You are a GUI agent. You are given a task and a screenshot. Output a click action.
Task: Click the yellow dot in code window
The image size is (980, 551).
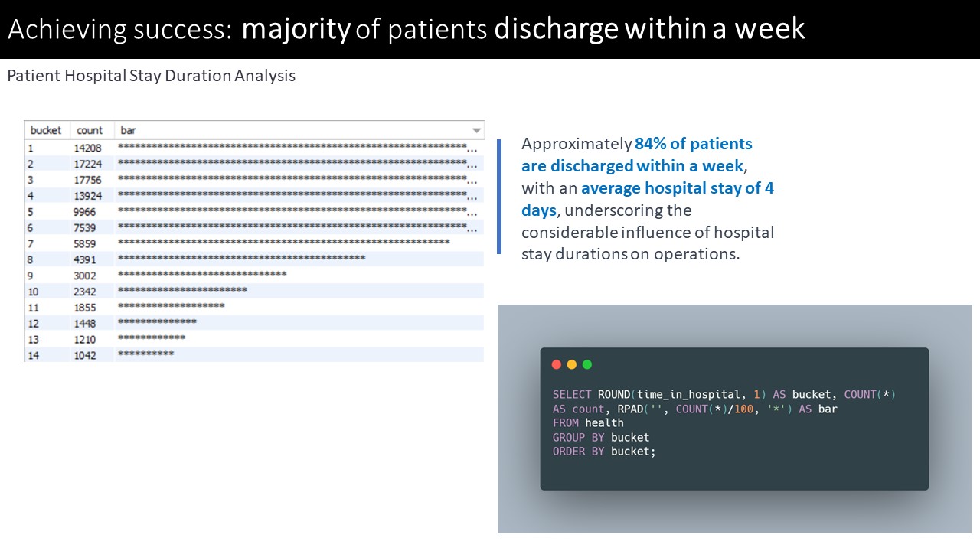[x=572, y=365]
